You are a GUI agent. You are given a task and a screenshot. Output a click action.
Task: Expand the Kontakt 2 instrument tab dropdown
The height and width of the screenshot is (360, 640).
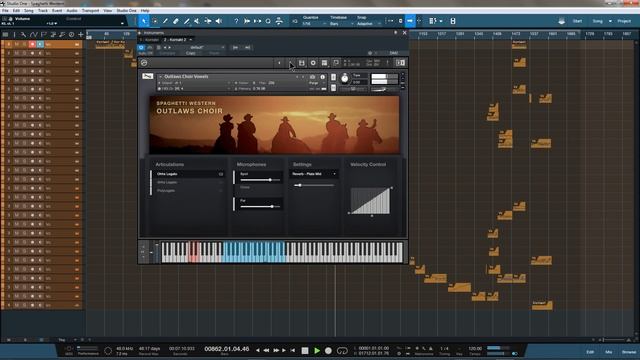(x=191, y=40)
